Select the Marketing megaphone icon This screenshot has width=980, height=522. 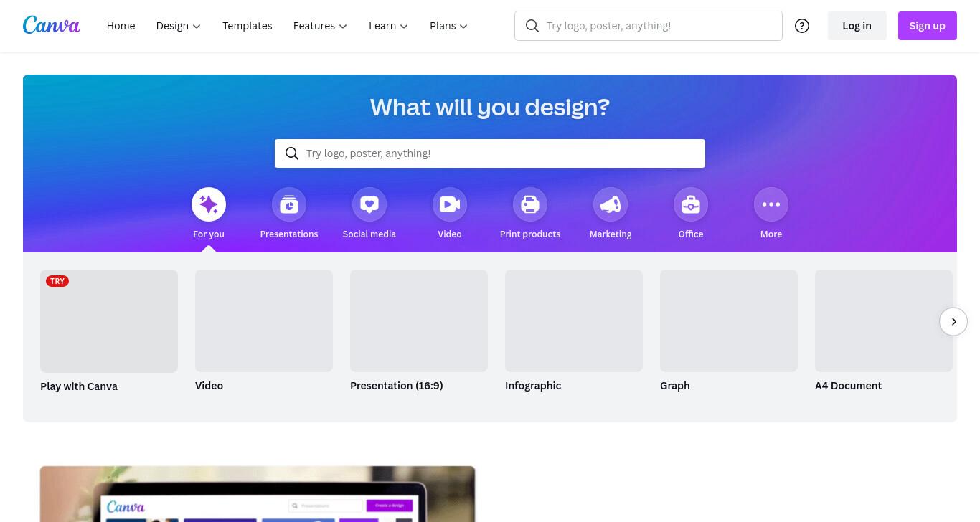click(x=611, y=204)
